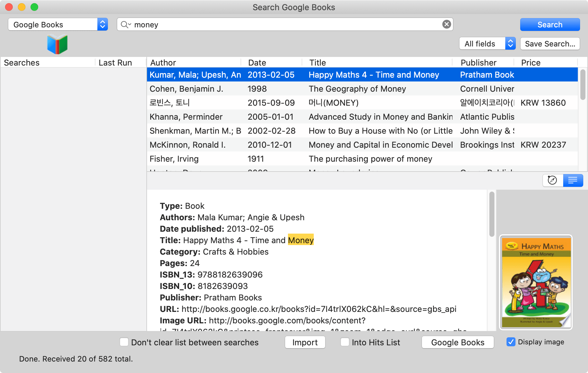
Task: Select the 머니(MONEY) result row
Action: click(362, 103)
